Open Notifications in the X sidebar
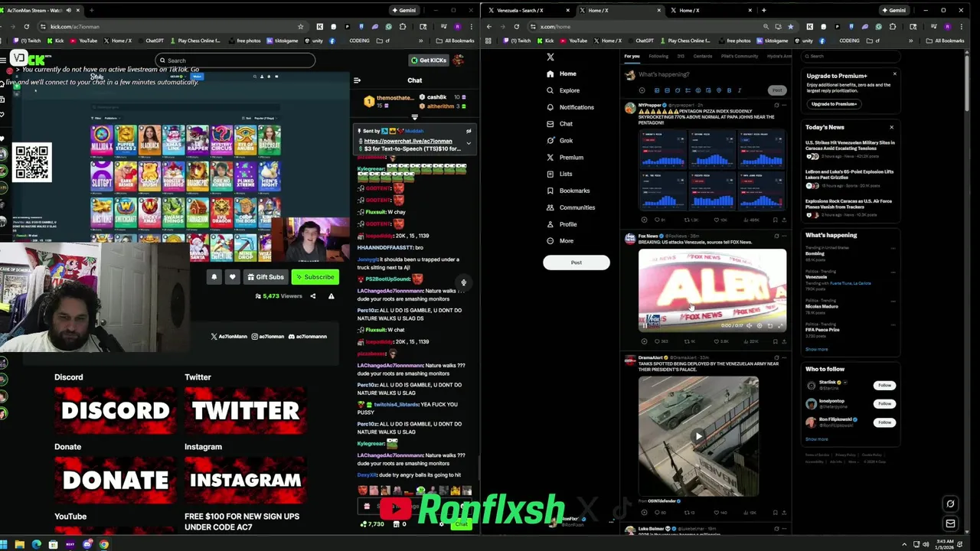The image size is (980, 551). (570, 107)
